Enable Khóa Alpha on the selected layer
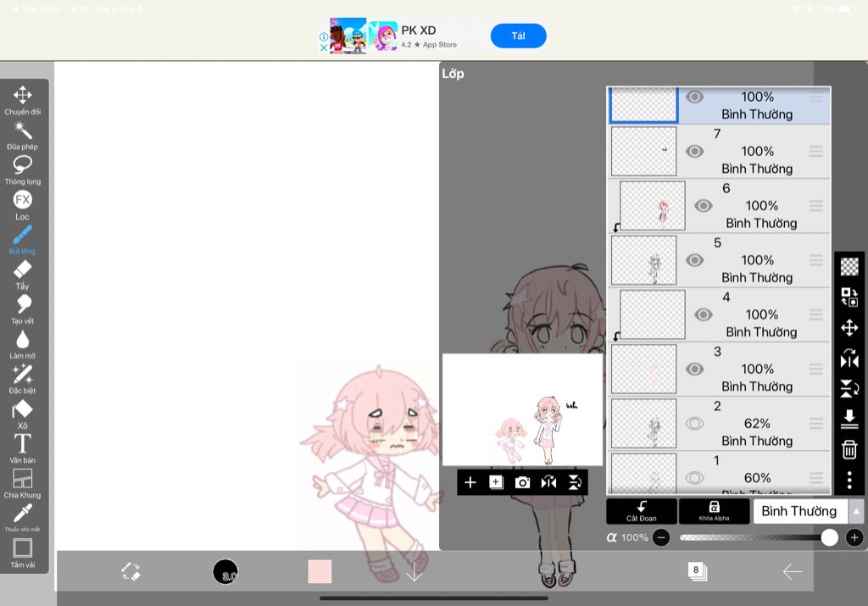 tap(713, 511)
